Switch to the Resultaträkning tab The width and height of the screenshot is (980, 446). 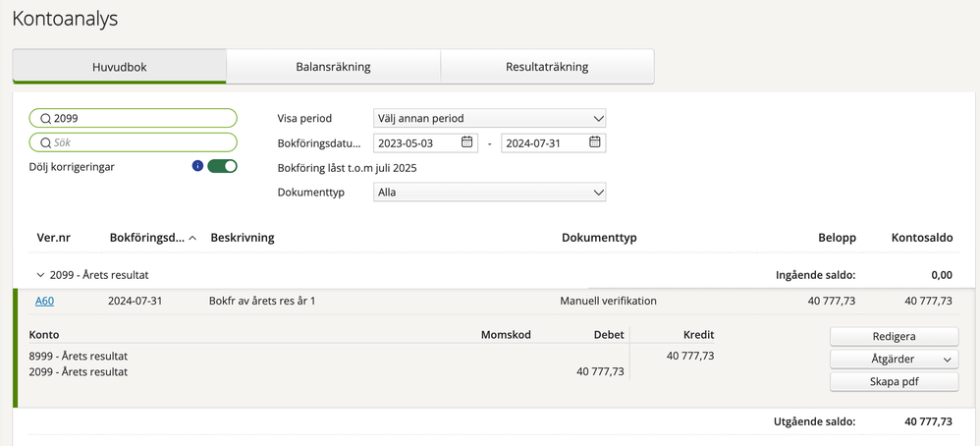pyautogui.click(x=547, y=66)
